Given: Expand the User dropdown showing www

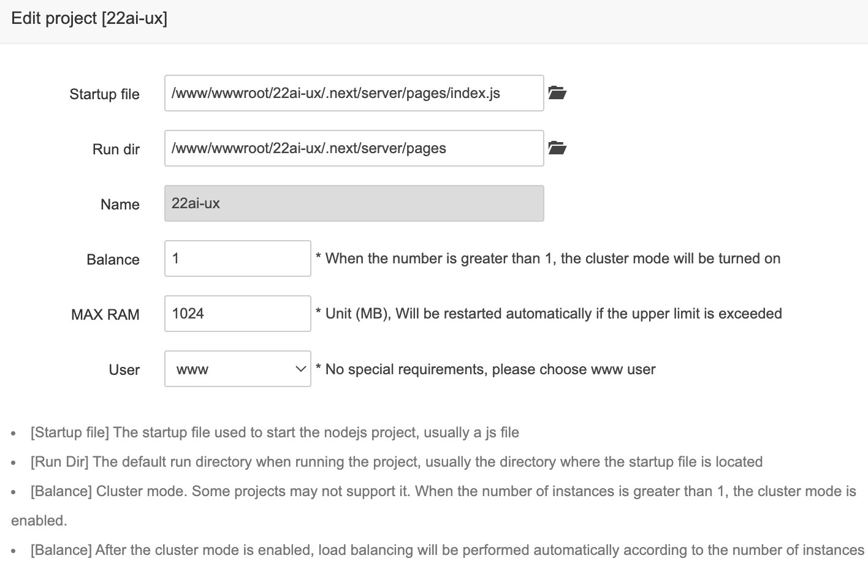Looking at the screenshot, I should click(x=238, y=369).
